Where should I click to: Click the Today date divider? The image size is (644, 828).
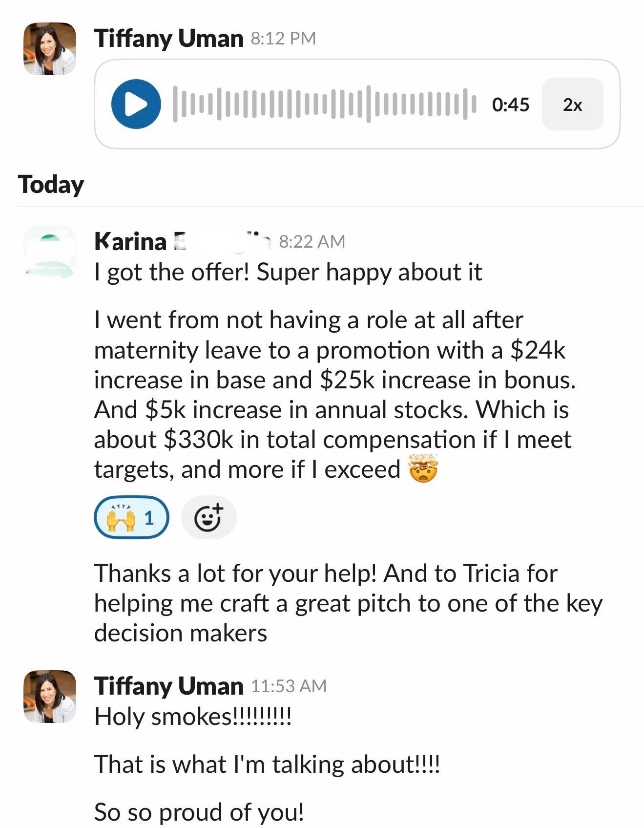51,185
